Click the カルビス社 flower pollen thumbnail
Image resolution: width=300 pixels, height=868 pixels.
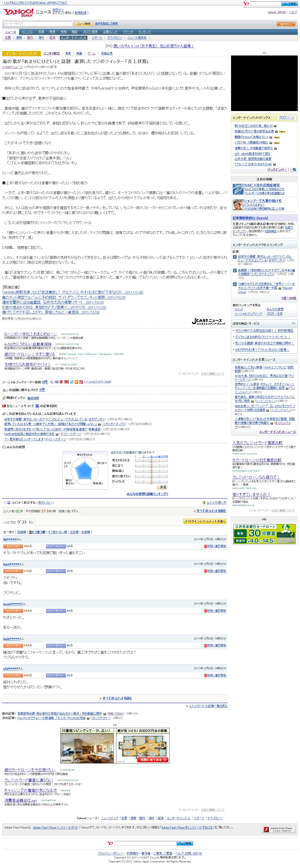pyautogui.click(x=238, y=189)
